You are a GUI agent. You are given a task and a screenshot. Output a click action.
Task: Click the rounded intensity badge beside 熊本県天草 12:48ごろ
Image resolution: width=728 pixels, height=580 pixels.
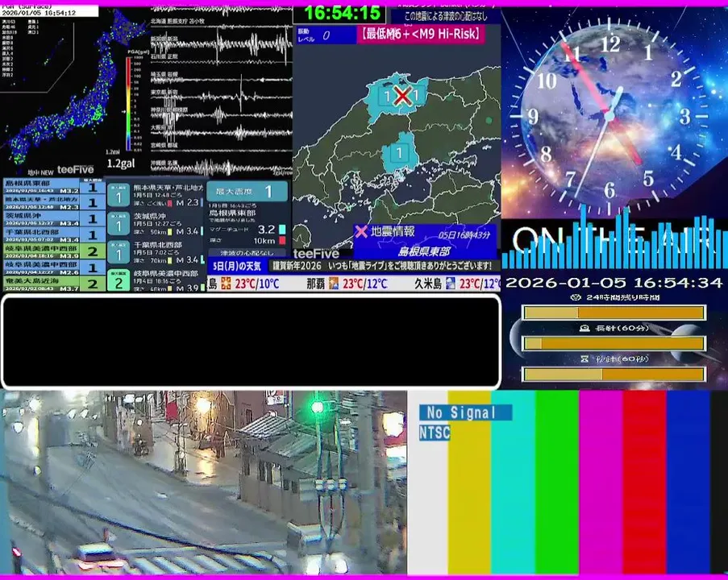tap(119, 195)
